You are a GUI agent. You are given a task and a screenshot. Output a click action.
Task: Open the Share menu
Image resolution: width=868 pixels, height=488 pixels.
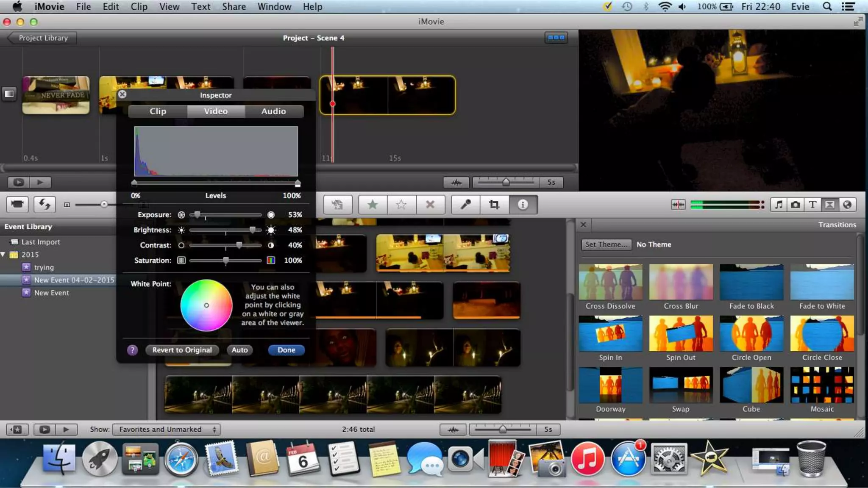[234, 7]
